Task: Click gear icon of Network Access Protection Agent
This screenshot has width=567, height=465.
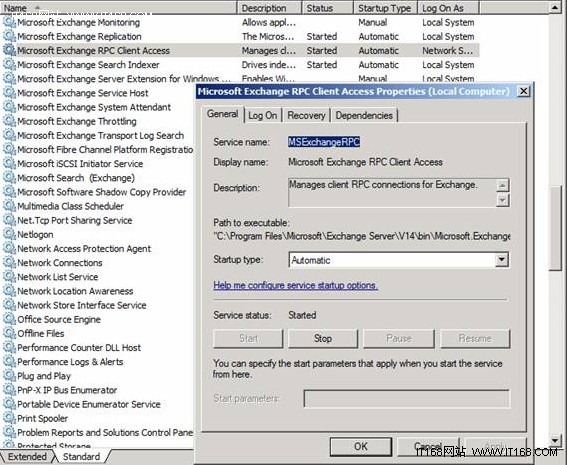Action: click(x=9, y=248)
